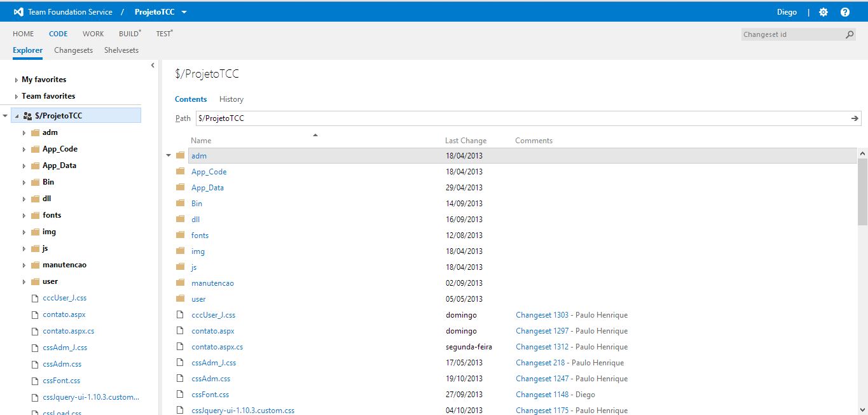
Task: Switch to the History tab
Action: [231, 99]
